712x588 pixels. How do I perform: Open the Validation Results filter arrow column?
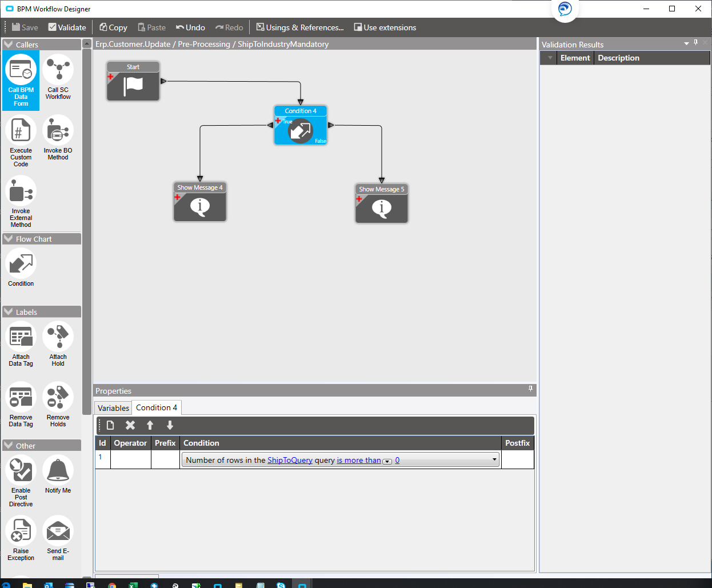(550, 58)
